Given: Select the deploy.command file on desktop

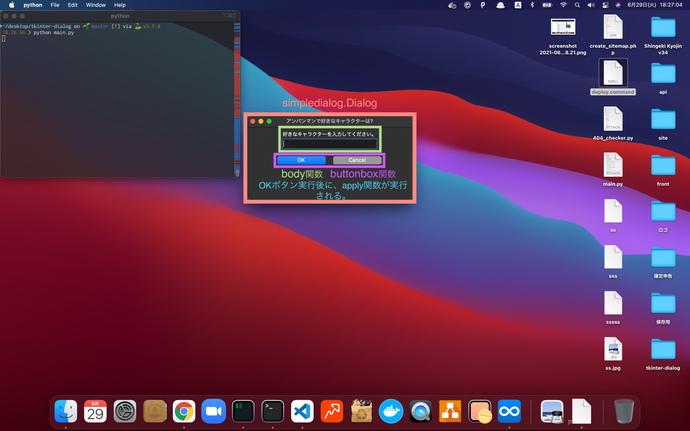Looking at the screenshot, I should pyautogui.click(x=613, y=77).
